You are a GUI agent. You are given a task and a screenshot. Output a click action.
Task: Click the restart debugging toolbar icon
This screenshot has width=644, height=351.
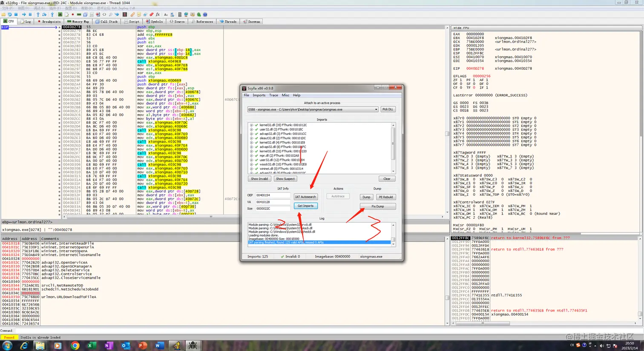[9, 14]
